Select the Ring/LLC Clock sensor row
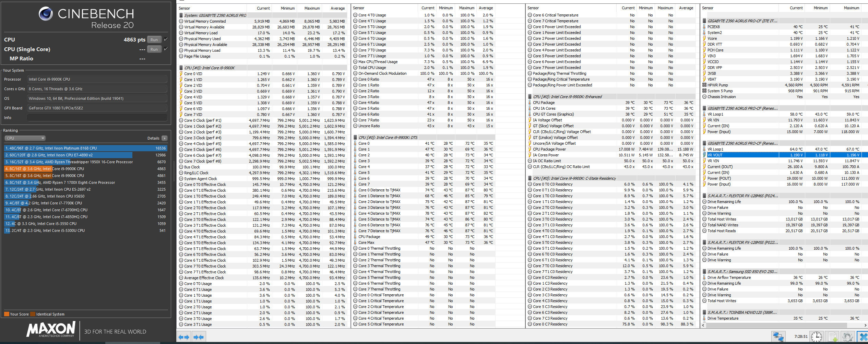 tap(263, 173)
